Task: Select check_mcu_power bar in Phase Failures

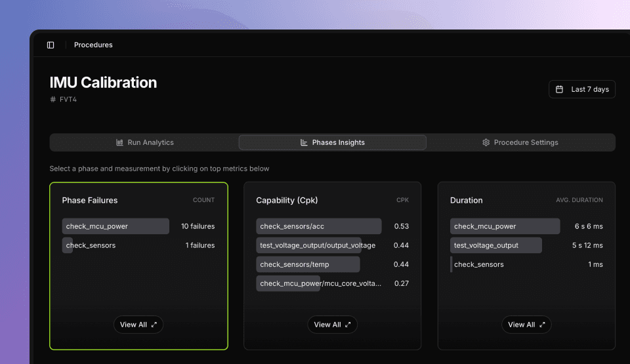Action: pyautogui.click(x=115, y=226)
